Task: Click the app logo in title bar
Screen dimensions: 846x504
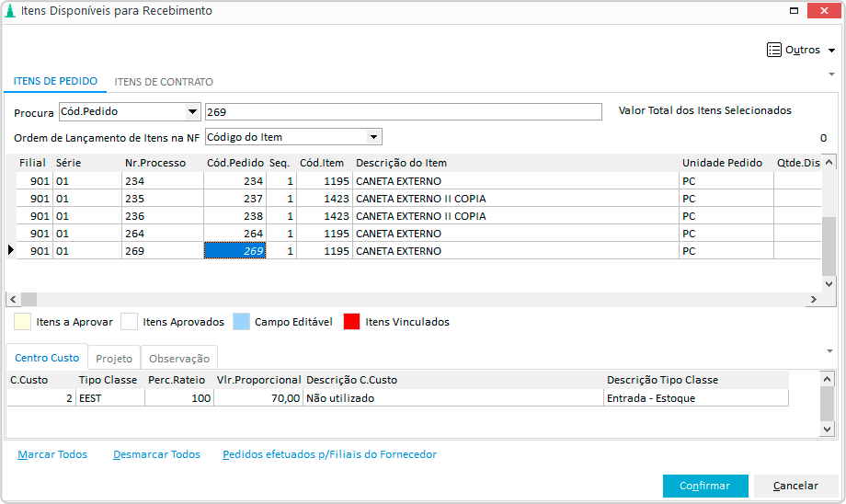Action: pyautogui.click(x=10, y=11)
